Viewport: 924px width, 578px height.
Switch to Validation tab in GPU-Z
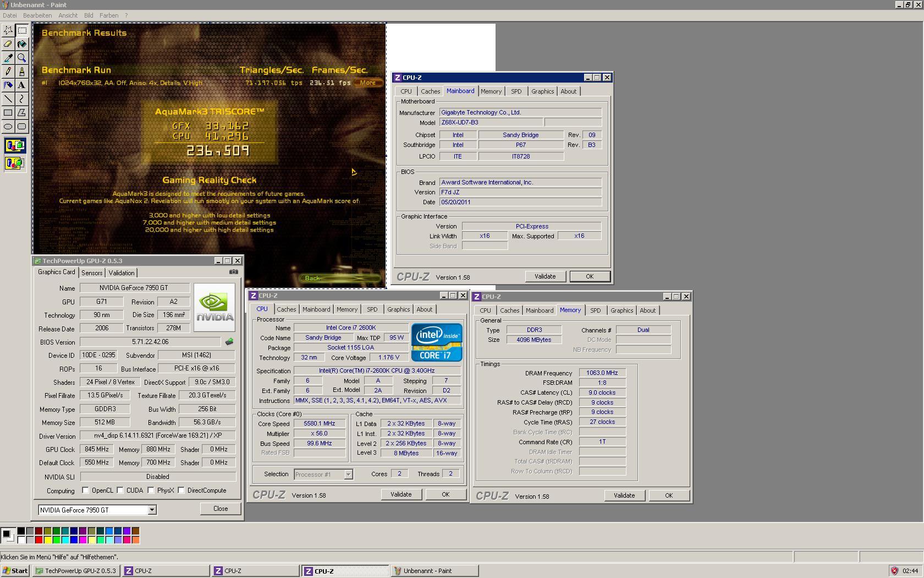[122, 273]
